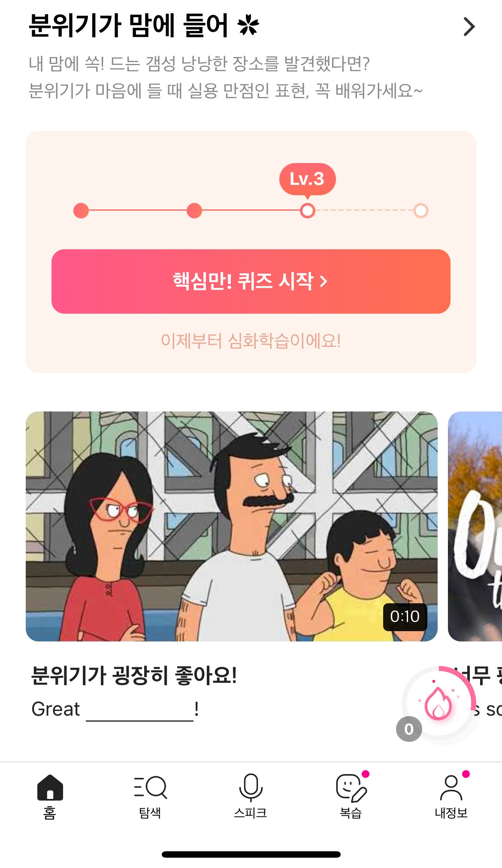Tap the 스피크 microphone icon

[x=251, y=787]
